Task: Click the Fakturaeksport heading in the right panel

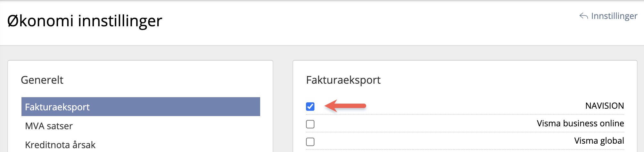Action: (343, 80)
